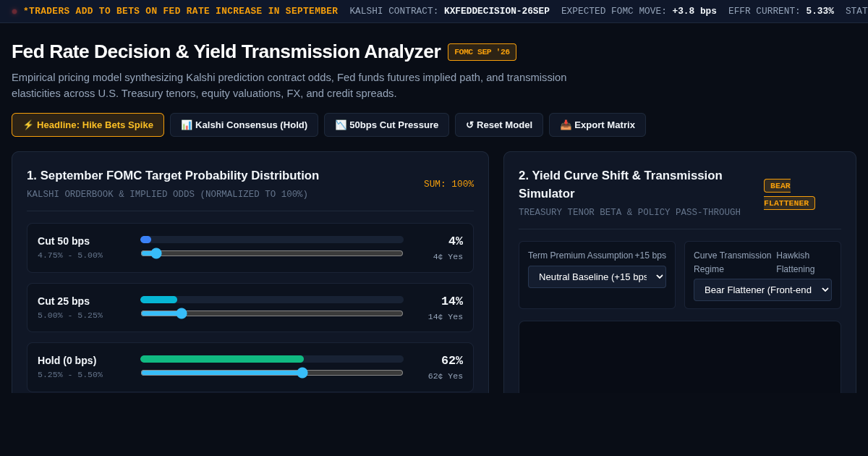Click the ticker headline about Fed rate increase
Viewport: 868px width, 456px height.
click(180, 11)
